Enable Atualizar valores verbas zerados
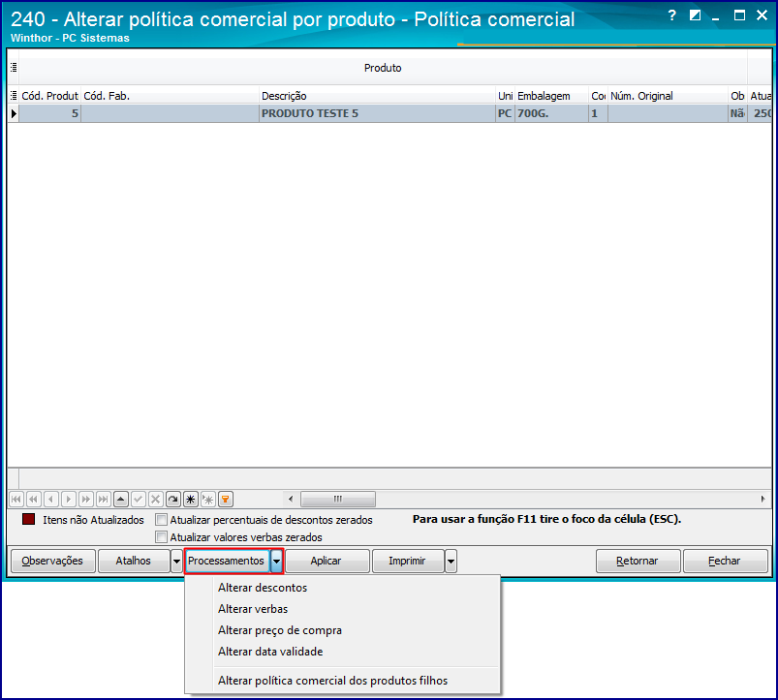This screenshot has width=778, height=700. 161,537
